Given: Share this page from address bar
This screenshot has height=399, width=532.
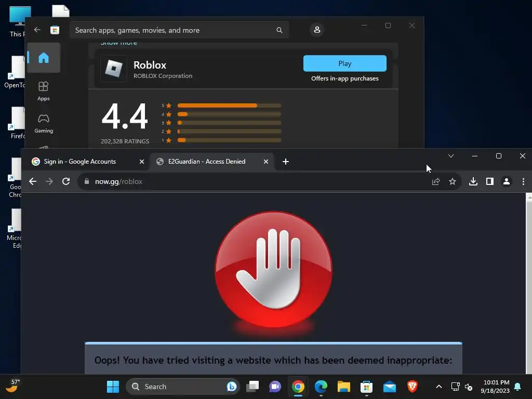Looking at the screenshot, I should coord(436,181).
